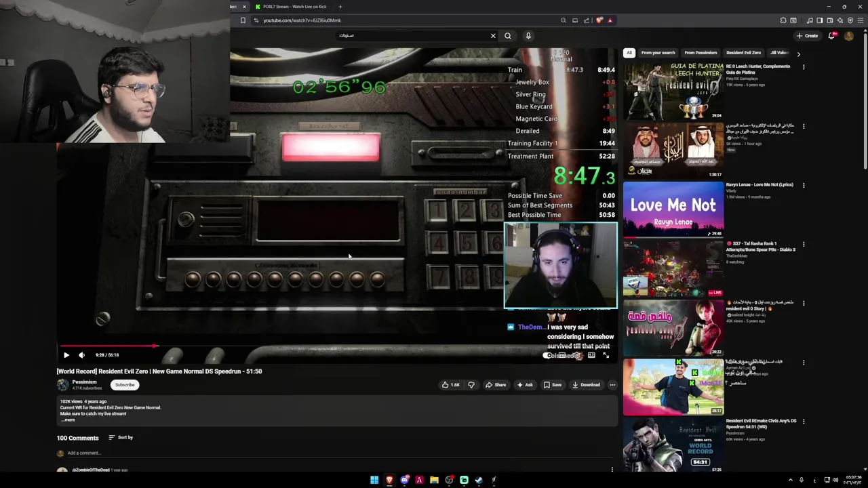The image size is (868, 488).
Task: Click the Ask button
Action: tap(525, 385)
